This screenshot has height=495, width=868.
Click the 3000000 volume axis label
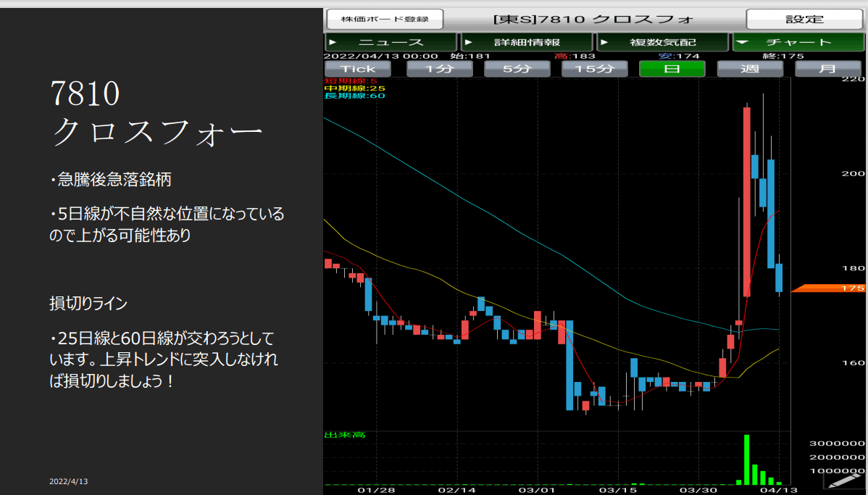[837, 444]
